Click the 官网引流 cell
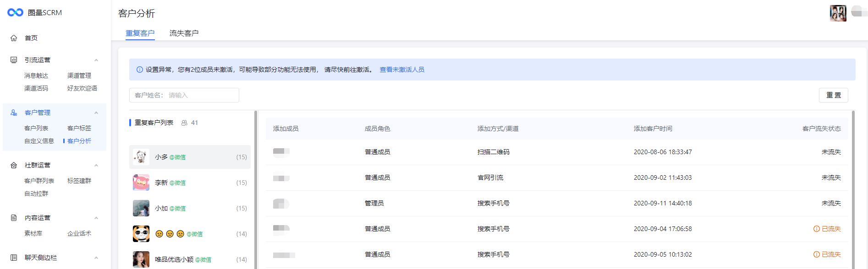Image resolution: width=868 pixels, height=269 pixels. [x=490, y=178]
